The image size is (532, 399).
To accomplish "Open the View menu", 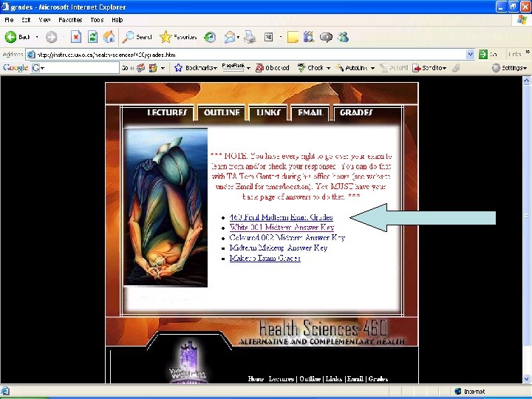I will pyautogui.click(x=44, y=20).
